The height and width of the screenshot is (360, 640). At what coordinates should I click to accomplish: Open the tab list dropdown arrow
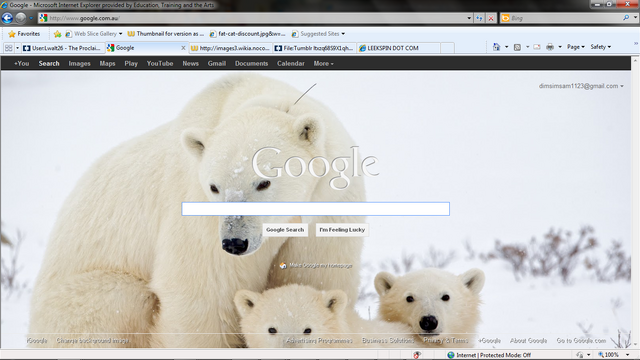click(x=17, y=48)
